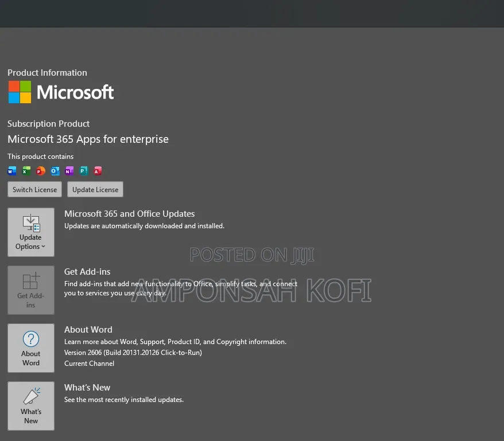This screenshot has height=441, width=504.
Task: Click the PowerPoint app icon
Action: tap(41, 171)
